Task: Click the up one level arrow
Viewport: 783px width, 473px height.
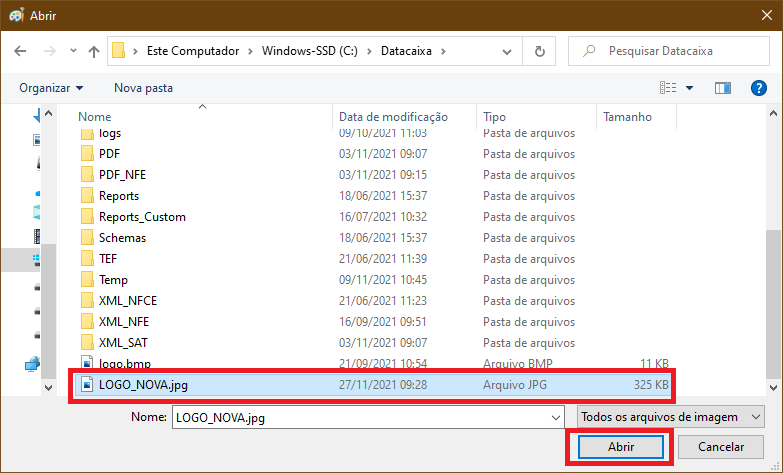Action: pyautogui.click(x=94, y=50)
